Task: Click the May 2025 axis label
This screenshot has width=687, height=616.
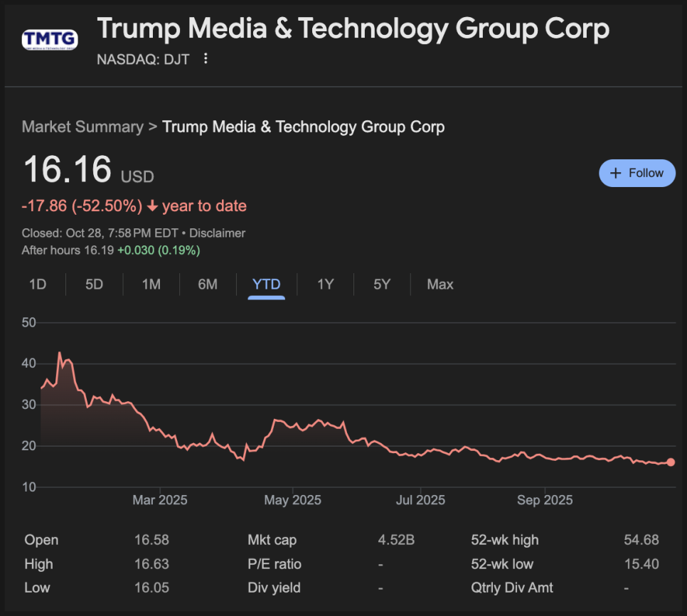Action: [x=292, y=500]
